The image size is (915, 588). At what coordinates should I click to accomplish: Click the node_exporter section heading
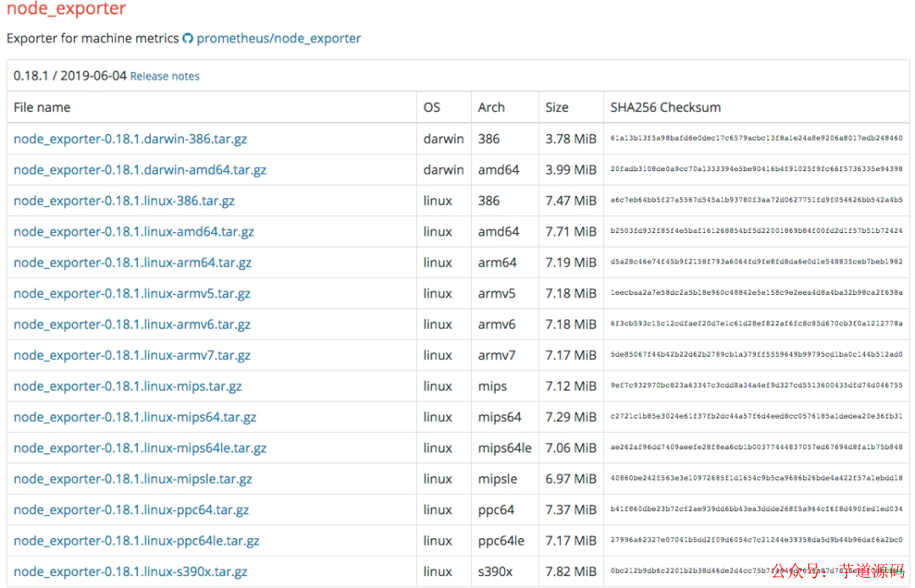click(x=66, y=8)
